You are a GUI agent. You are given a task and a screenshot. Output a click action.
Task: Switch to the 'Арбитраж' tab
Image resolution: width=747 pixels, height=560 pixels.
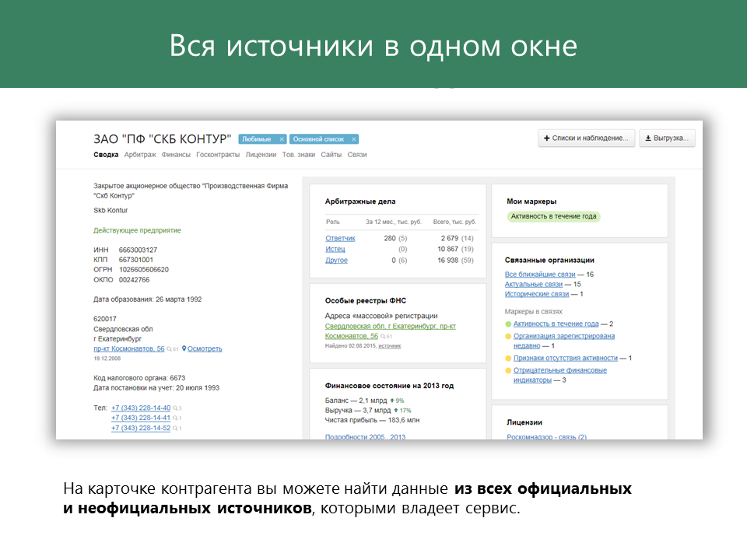coord(140,155)
